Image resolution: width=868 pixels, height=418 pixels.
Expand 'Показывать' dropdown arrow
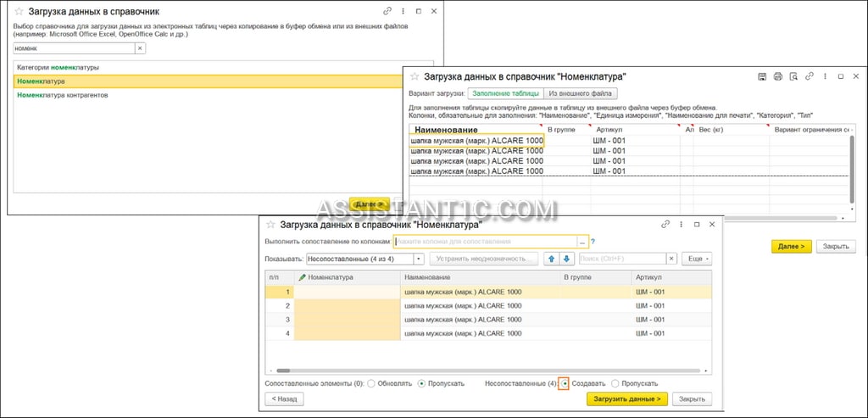(x=419, y=259)
